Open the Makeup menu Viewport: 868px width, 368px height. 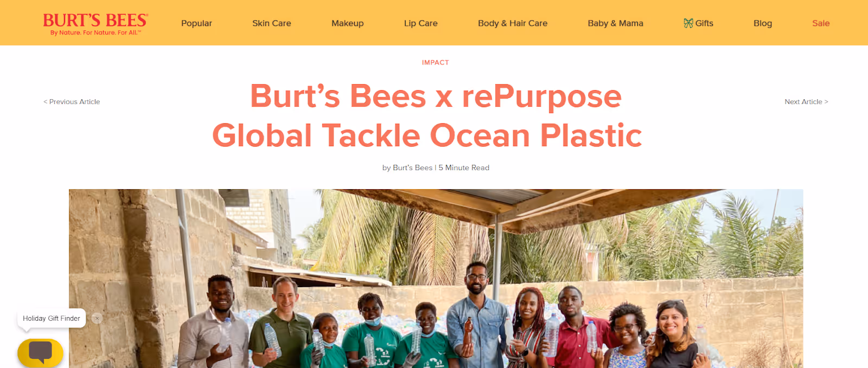tap(348, 23)
